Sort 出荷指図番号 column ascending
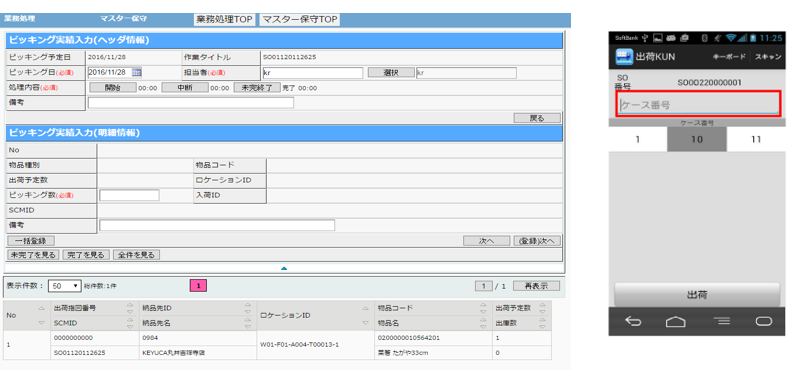 pos(130,305)
